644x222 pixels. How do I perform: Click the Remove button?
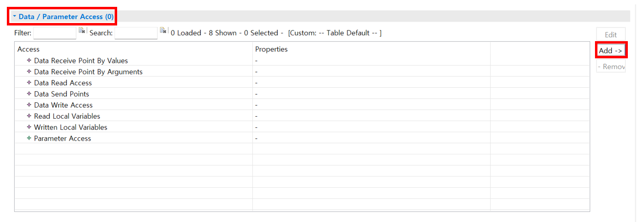[x=611, y=67]
